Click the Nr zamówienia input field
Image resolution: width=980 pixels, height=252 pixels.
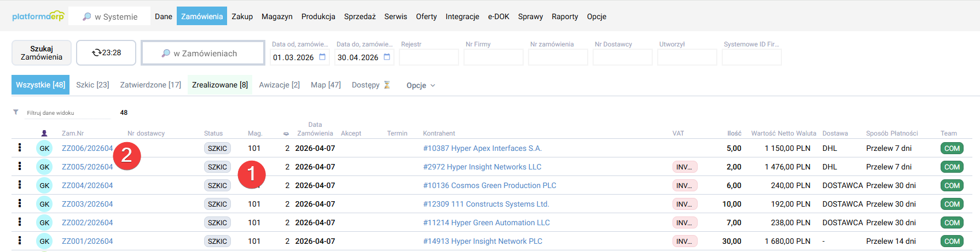[x=558, y=57]
